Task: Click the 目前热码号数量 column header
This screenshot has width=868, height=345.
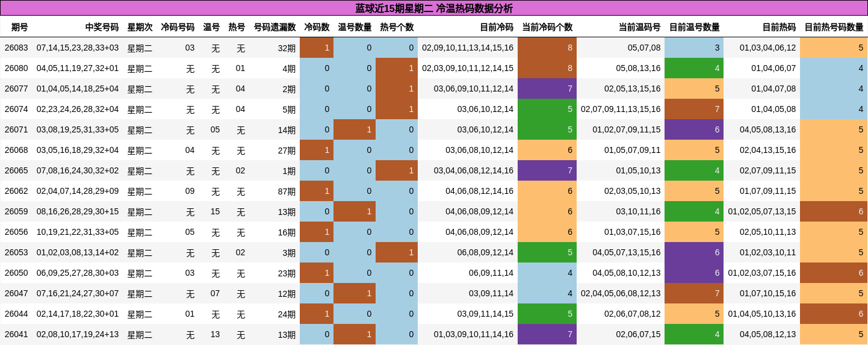Action: click(x=834, y=27)
